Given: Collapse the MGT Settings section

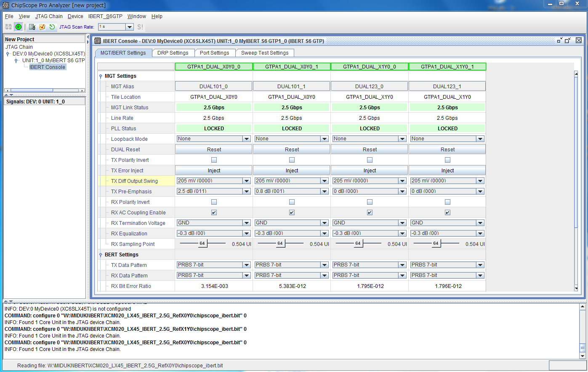Looking at the screenshot, I should [x=101, y=76].
